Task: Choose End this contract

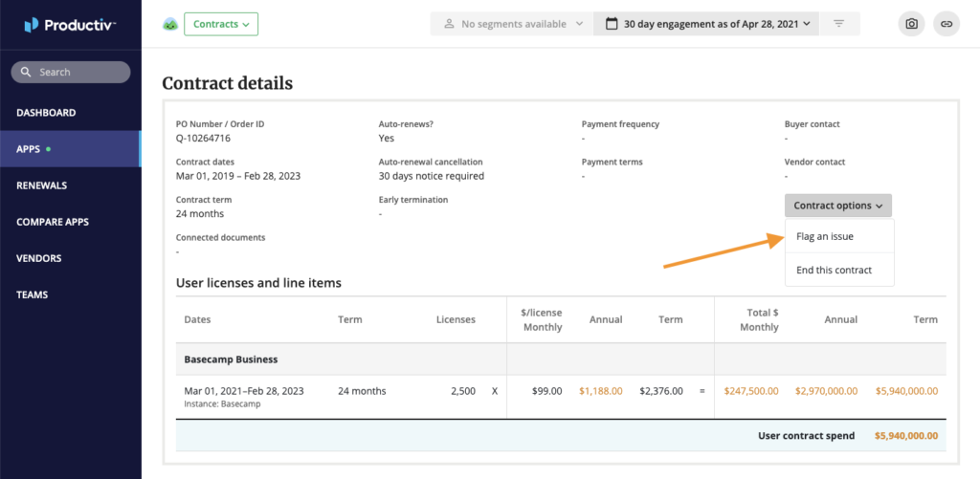Action: pyautogui.click(x=834, y=270)
